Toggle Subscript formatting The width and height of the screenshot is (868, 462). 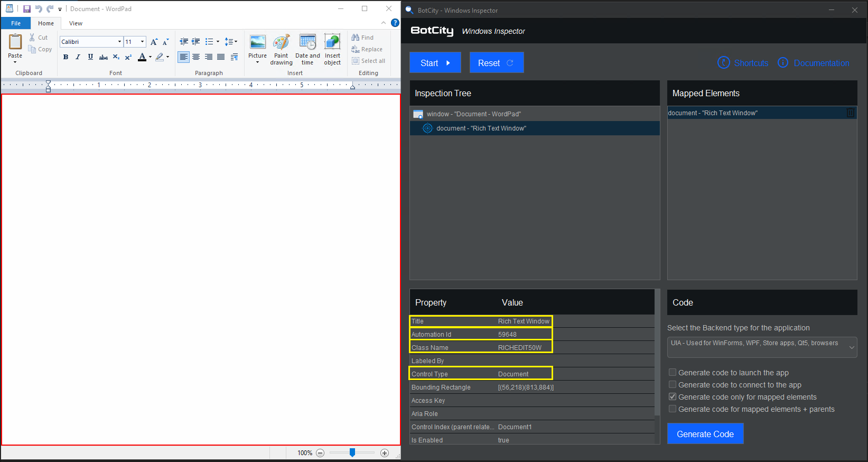coord(116,57)
